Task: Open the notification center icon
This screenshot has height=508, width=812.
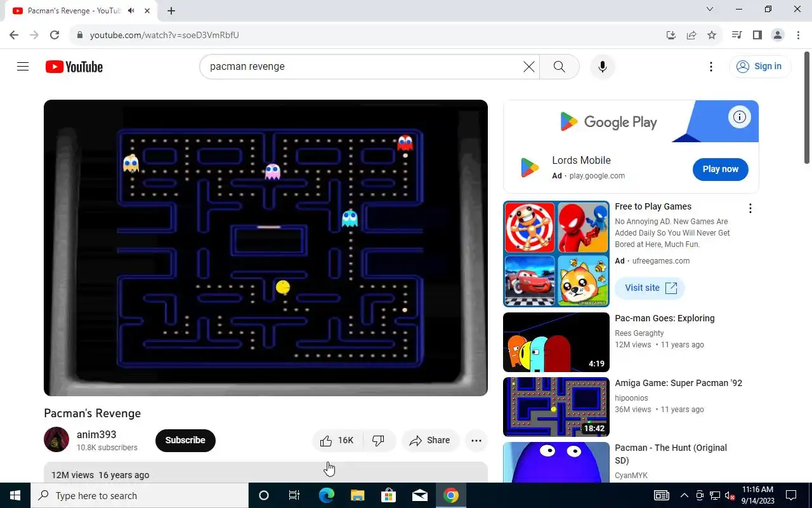Action: point(791,495)
